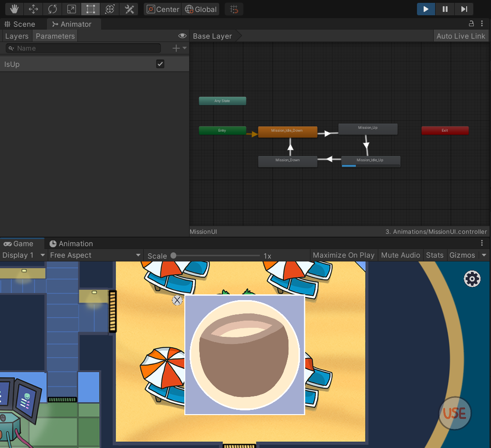Select the Mission_Up to Mission_Idle_Up transition arrow
Viewport: 491px width, 448px height.
366,145
